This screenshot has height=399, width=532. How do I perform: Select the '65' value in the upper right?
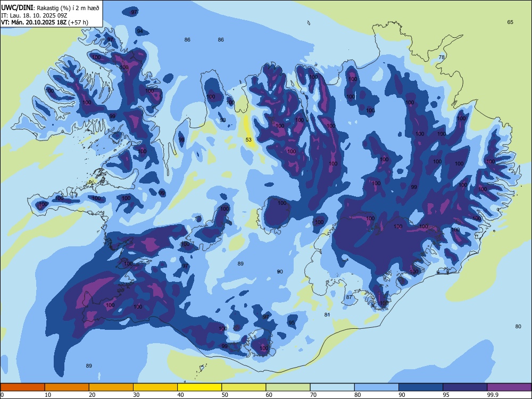click(510, 22)
